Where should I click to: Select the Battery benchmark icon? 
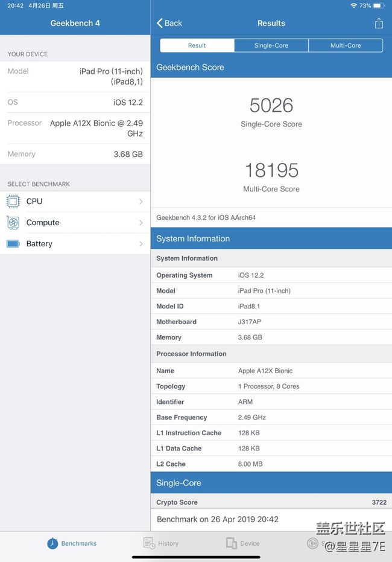click(13, 244)
